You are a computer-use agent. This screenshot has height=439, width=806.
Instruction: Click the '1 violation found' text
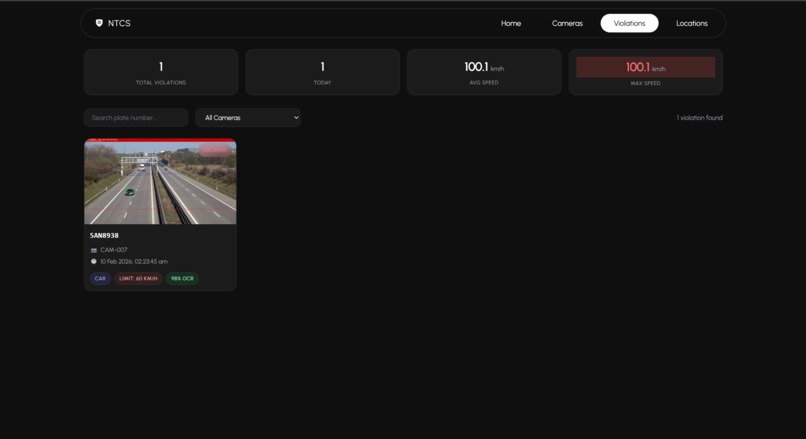699,118
